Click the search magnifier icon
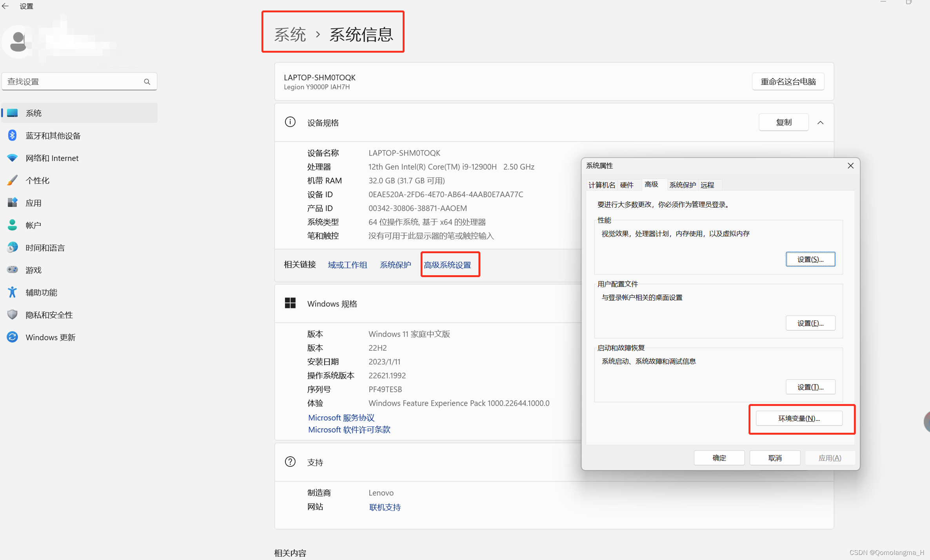 [147, 82]
